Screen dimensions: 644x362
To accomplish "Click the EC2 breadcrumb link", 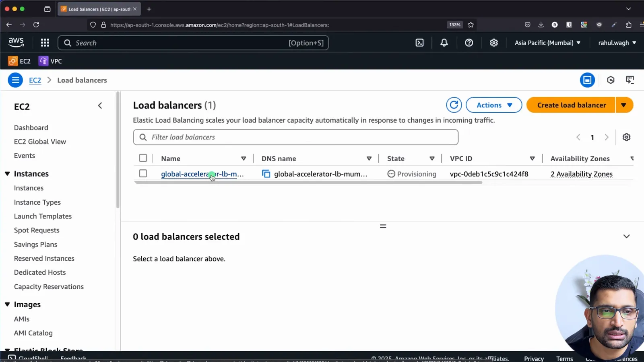I will 35,80.
